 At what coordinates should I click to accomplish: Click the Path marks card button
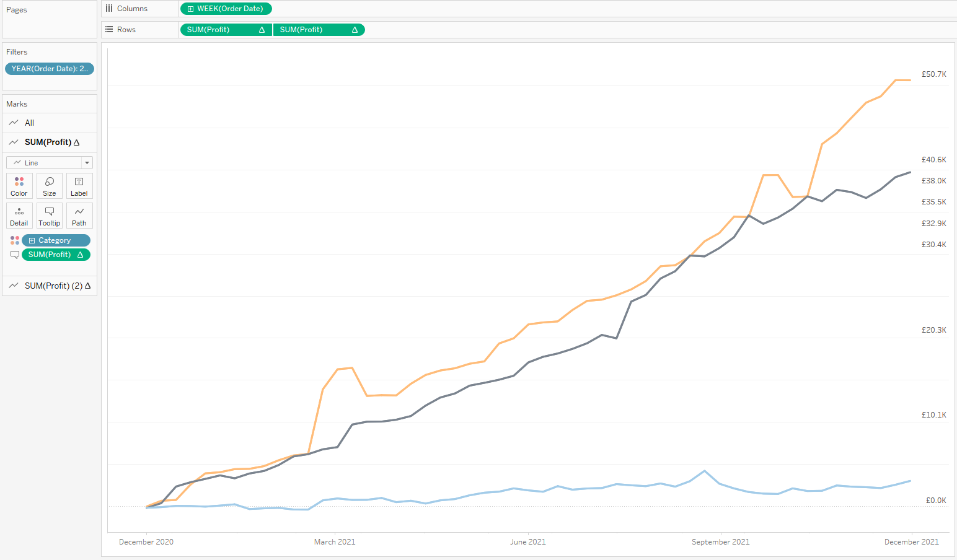79,216
